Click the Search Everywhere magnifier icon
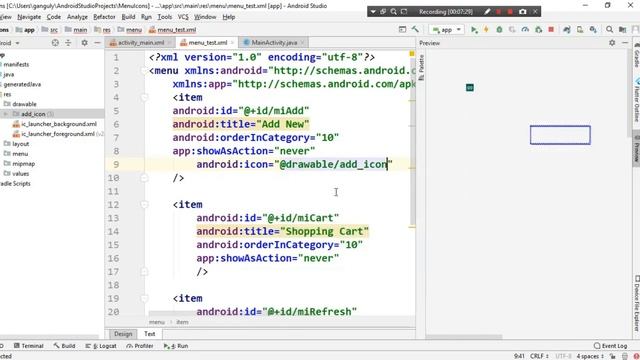 (609, 30)
